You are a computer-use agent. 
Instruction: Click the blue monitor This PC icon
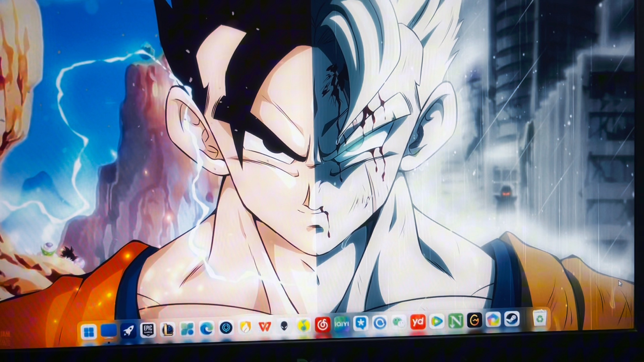point(109,331)
